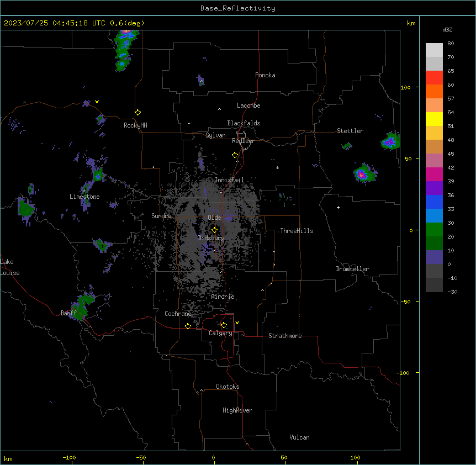Click the Airdrie city label

pos(223,297)
